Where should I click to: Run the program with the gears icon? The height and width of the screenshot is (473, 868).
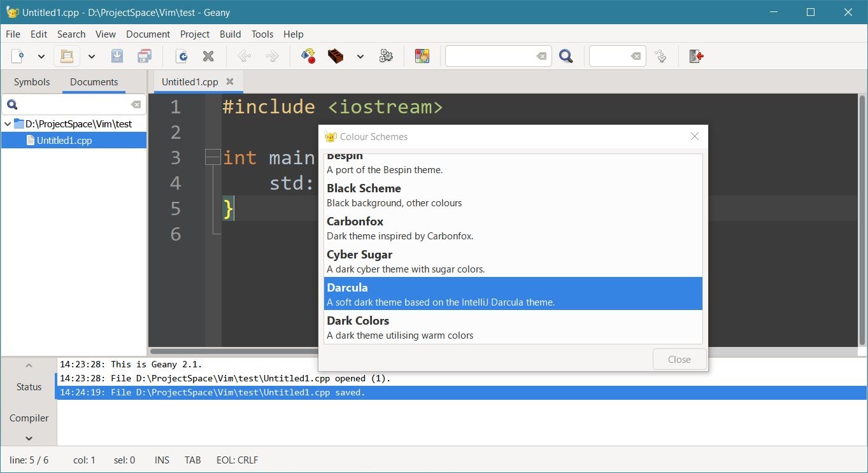tap(386, 57)
